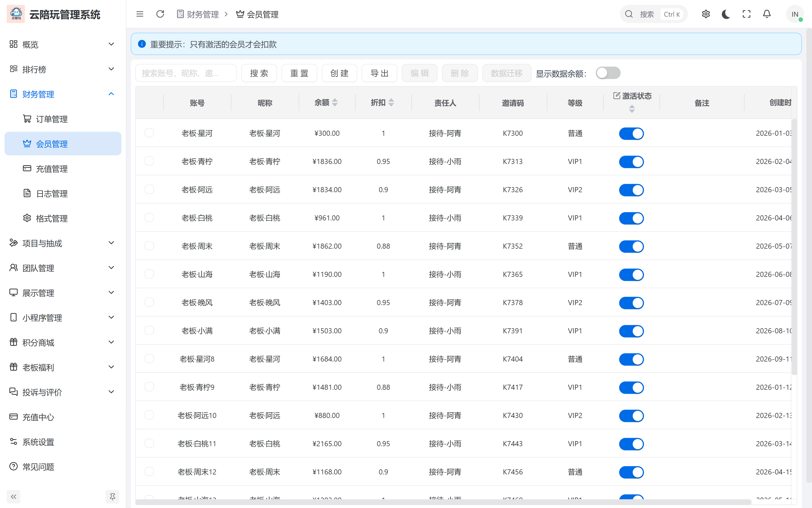This screenshot has width=812, height=508.
Task: Expand the 排行榜 menu
Action: click(63, 69)
